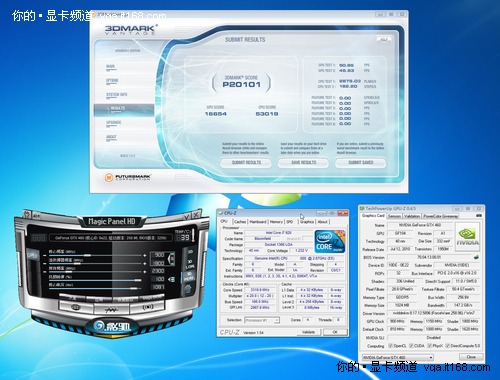Open OPTIONS in the 3DMark Vantage sidebar
Screen dimensions: 500x380
point(112,81)
